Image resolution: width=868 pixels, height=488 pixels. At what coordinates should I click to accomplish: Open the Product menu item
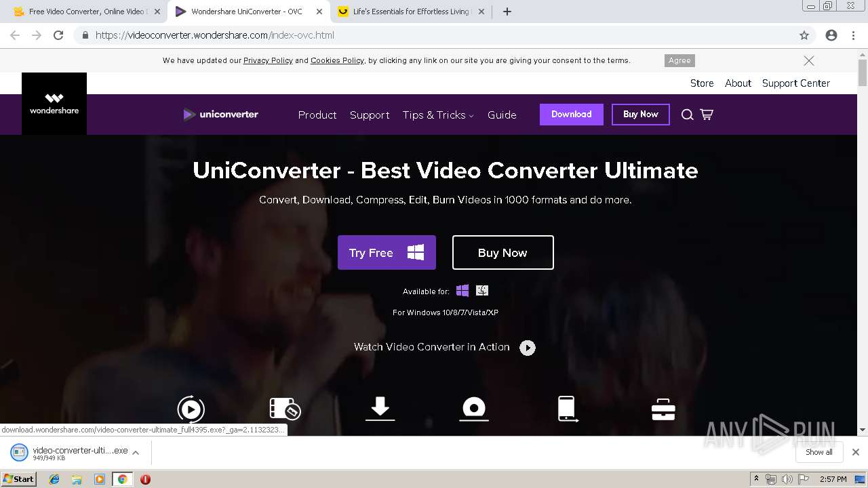[x=317, y=115]
